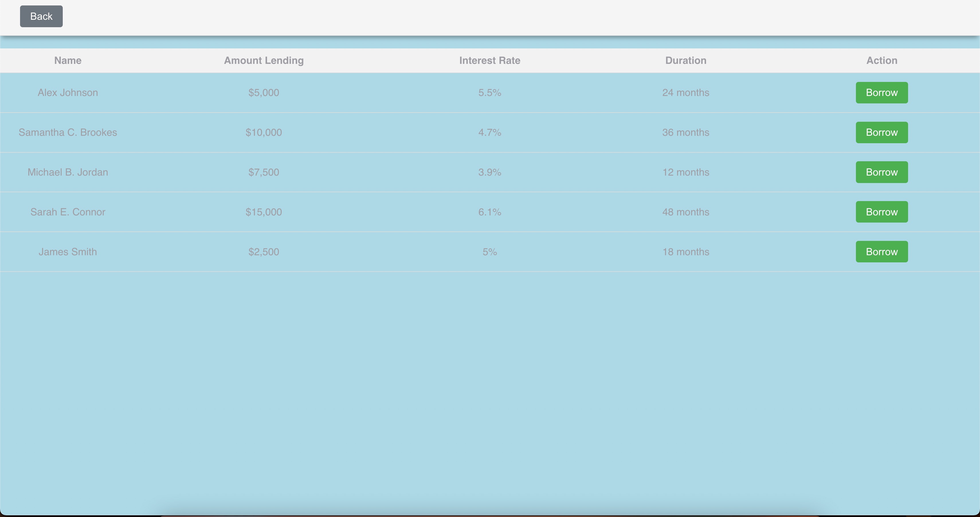980x517 pixels.
Task: Click the 6.1% interest rate cell
Action: coord(490,212)
